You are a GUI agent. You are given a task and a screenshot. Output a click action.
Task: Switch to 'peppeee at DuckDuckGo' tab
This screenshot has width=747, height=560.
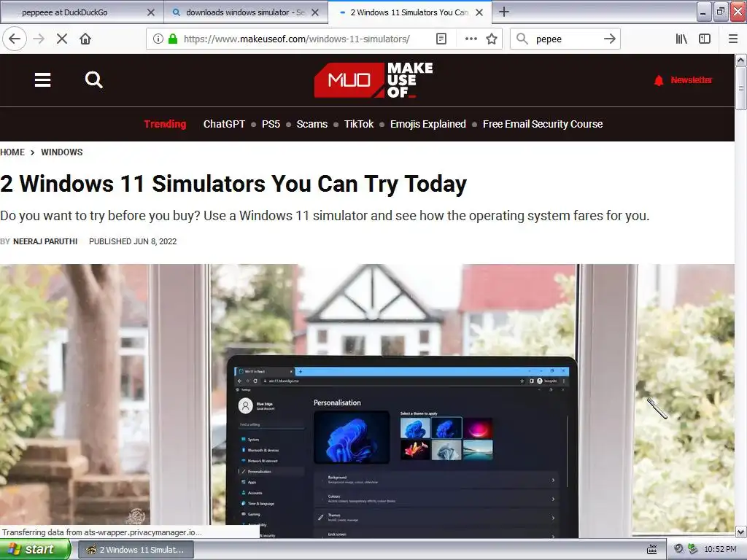pyautogui.click(x=82, y=12)
